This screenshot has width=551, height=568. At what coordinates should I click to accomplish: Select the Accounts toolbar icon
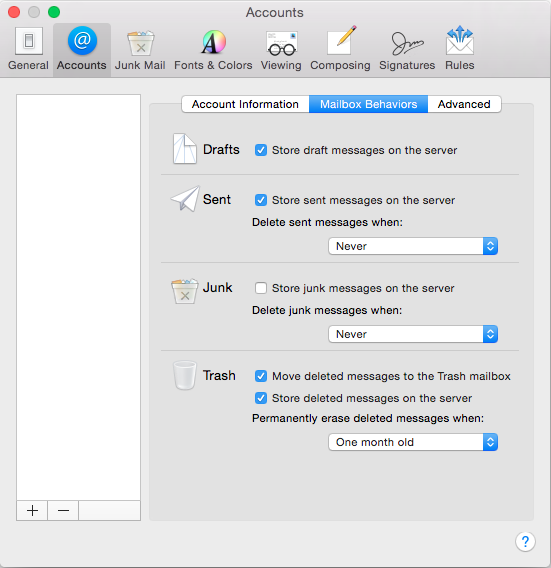point(82,49)
